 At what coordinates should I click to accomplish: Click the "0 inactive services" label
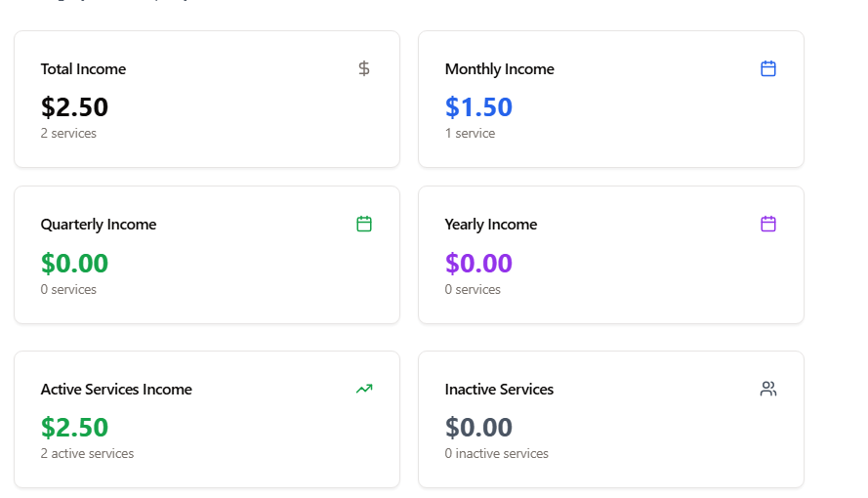(496, 453)
